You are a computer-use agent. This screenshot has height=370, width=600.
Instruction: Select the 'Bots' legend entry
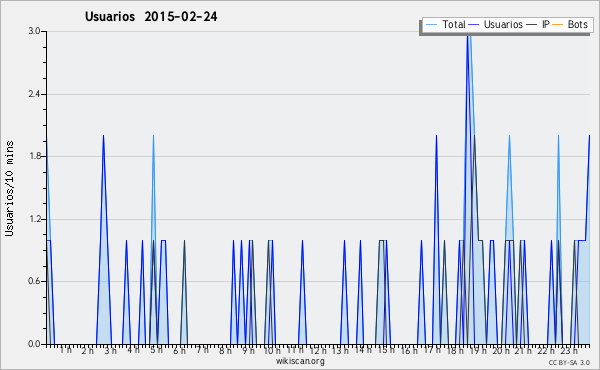tap(570, 24)
